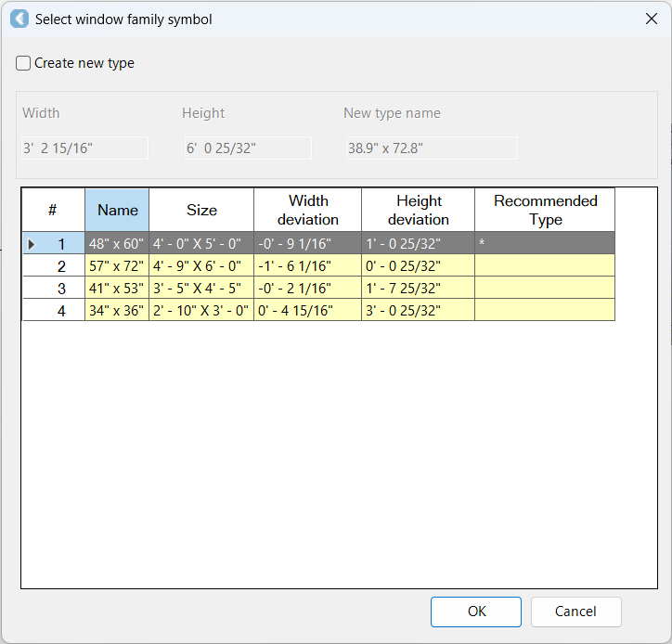Click the OK button
This screenshot has width=672, height=644.
click(x=476, y=612)
